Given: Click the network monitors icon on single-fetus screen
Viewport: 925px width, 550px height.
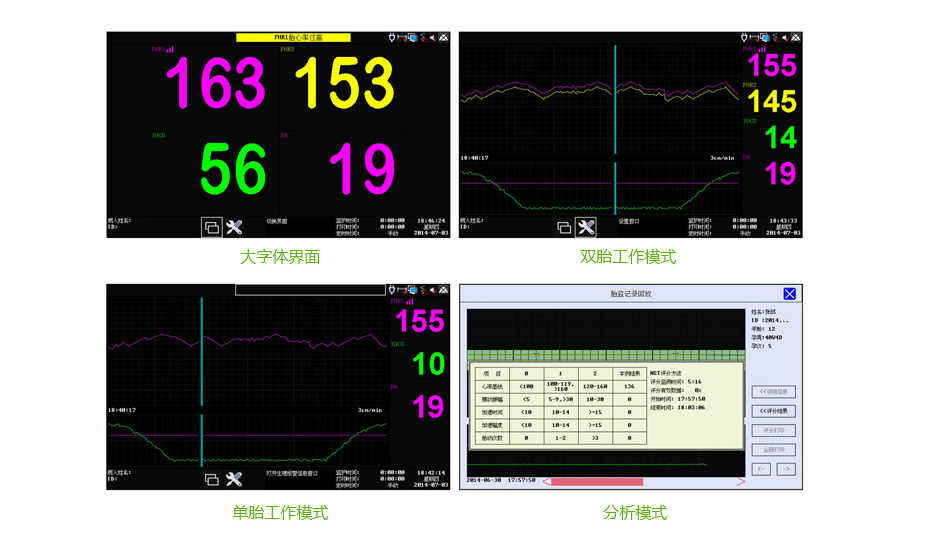Looking at the screenshot, I should [412, 290].
